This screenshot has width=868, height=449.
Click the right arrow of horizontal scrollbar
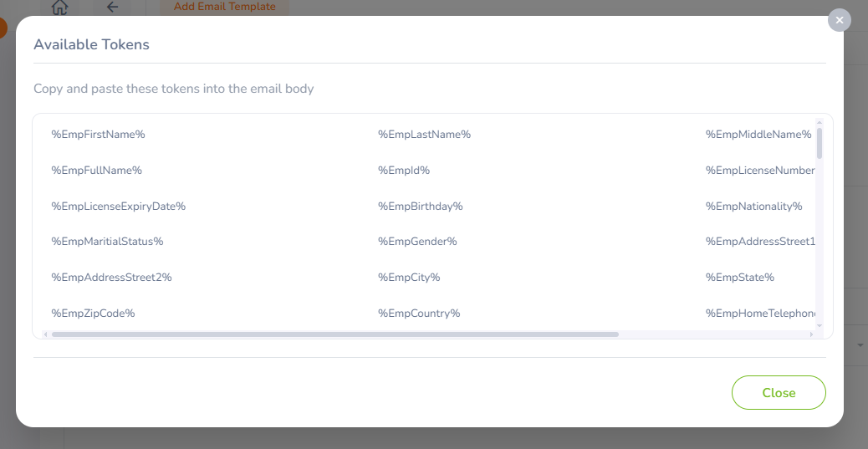[x=811, y=334]
